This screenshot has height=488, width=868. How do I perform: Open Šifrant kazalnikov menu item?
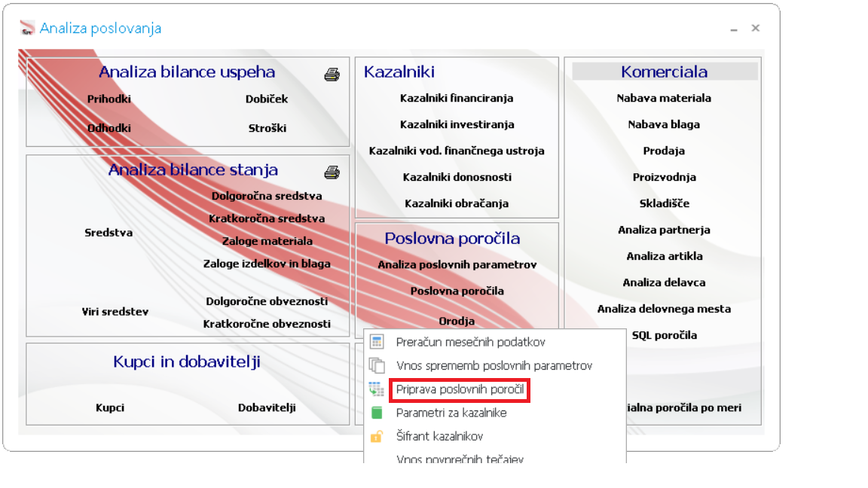pos(439,436)
